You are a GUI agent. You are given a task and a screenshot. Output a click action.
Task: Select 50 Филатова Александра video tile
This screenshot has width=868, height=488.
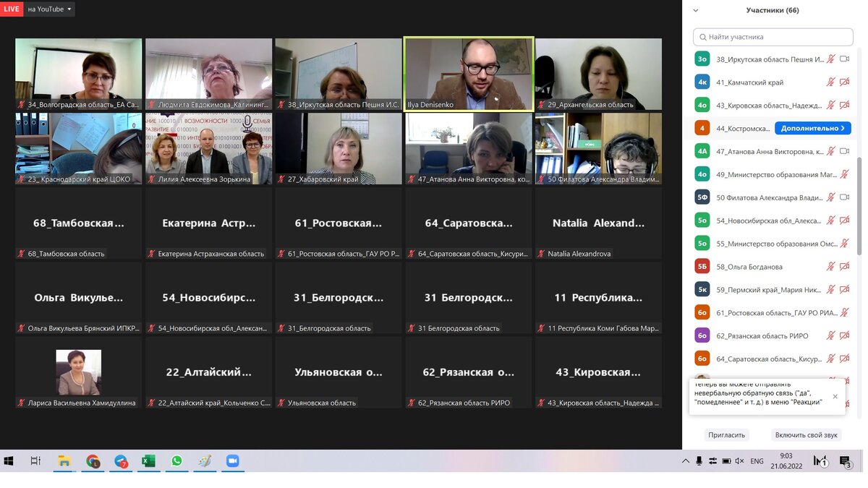pyautogui.click(x=598, y=148)
